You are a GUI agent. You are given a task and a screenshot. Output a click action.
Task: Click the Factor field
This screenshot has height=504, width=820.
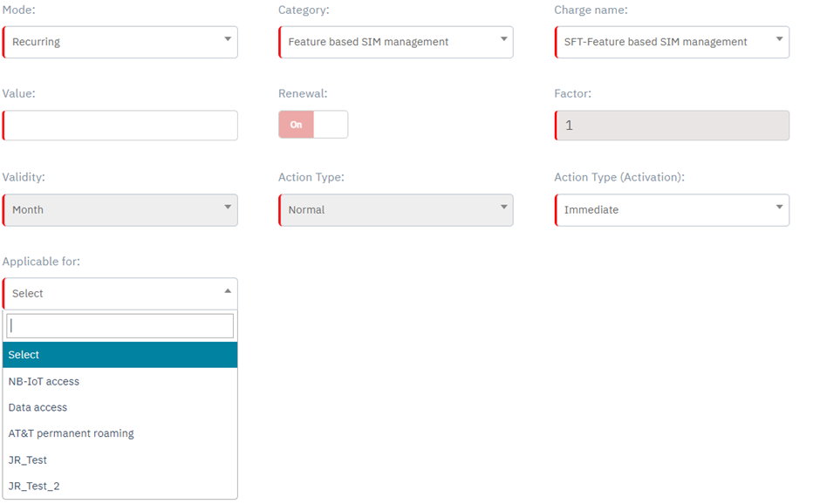[672, 126]
